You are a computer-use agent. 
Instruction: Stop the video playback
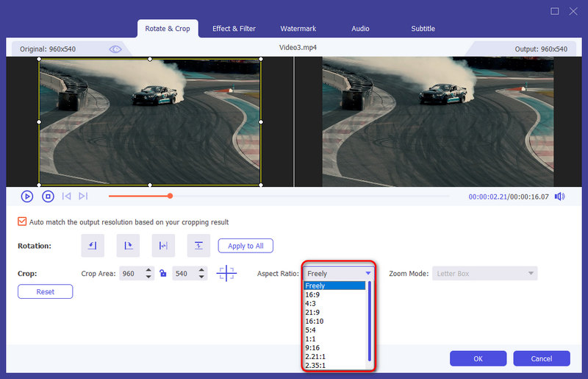tap(48, 196)
